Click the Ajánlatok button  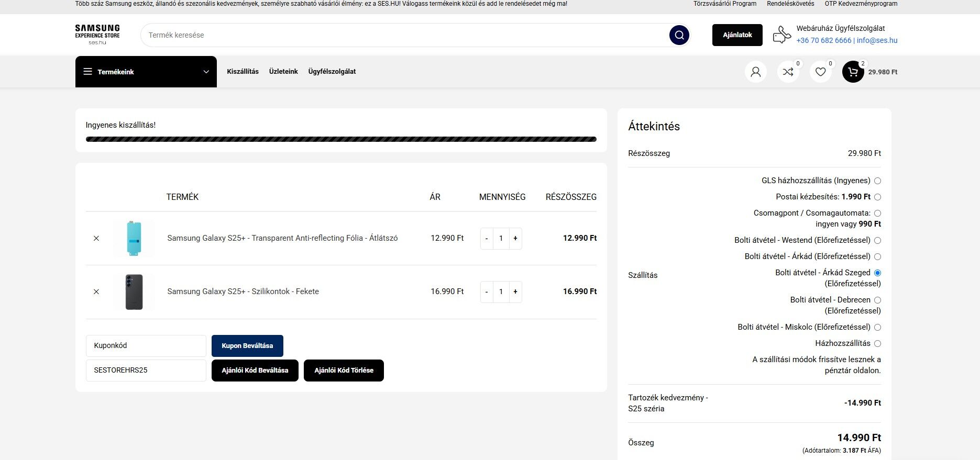pyautogui.click(x=737, y=35)
